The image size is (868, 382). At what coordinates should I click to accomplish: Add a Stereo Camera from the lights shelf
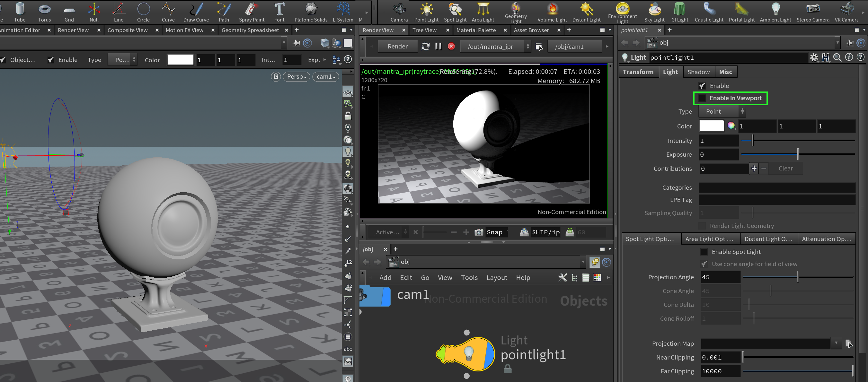pyautogui.click(x=813, y=12)
